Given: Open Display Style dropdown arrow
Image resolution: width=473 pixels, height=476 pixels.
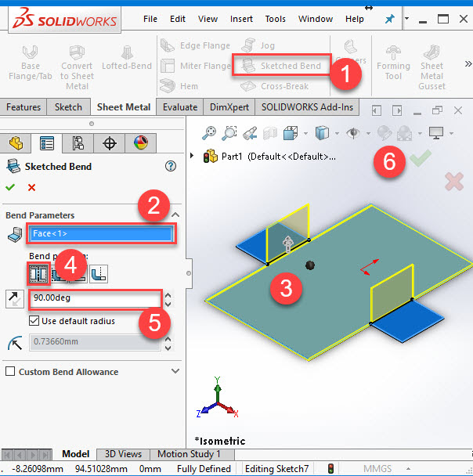Looking at the screenshot, I should tap(337, 133).
